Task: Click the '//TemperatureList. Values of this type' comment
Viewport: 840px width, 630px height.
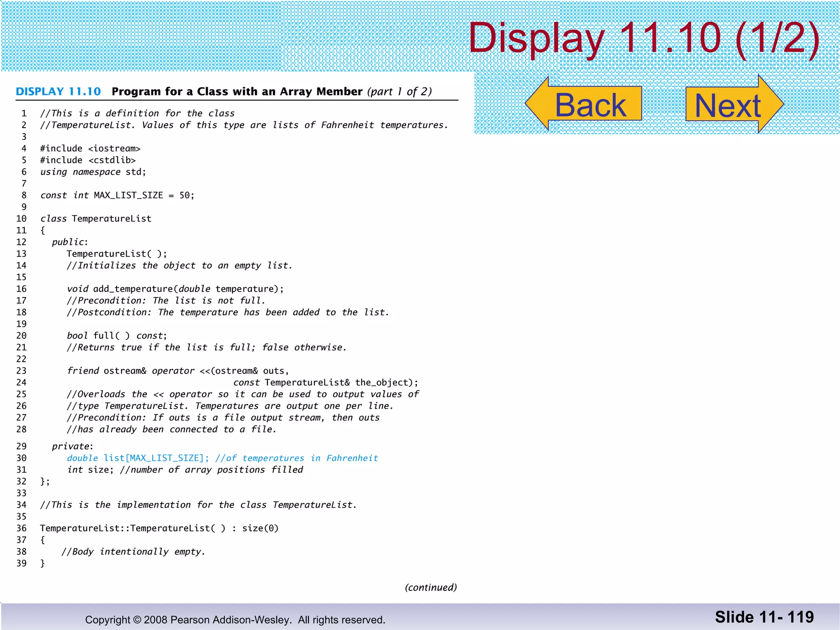Action: click(244, 125)
